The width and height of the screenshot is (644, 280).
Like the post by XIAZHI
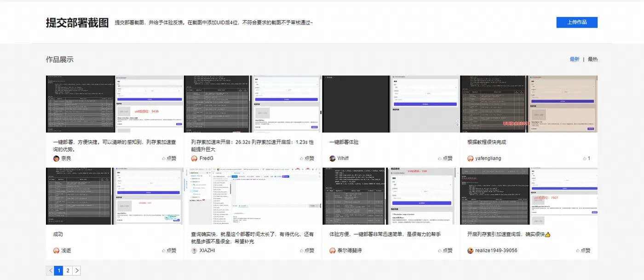coord(307,251)
